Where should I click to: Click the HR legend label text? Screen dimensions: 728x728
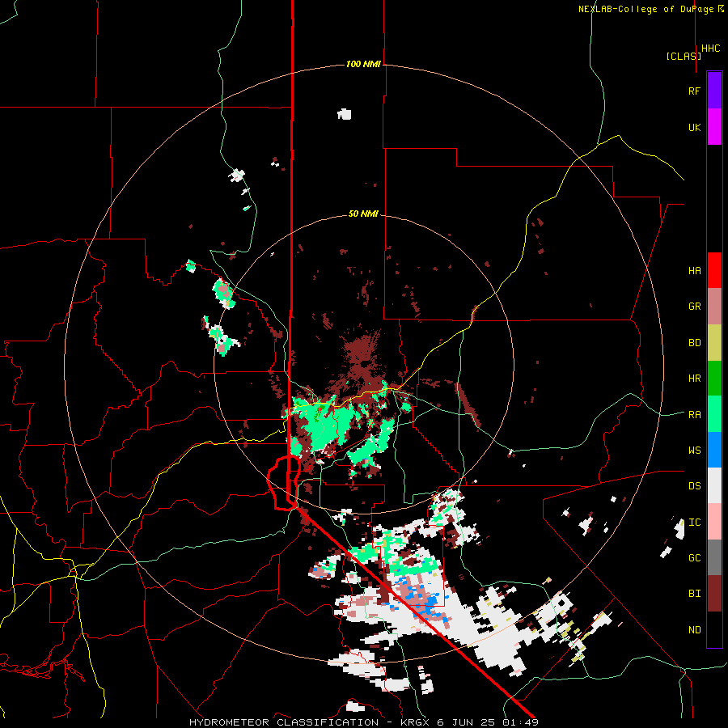click(695, 379)
